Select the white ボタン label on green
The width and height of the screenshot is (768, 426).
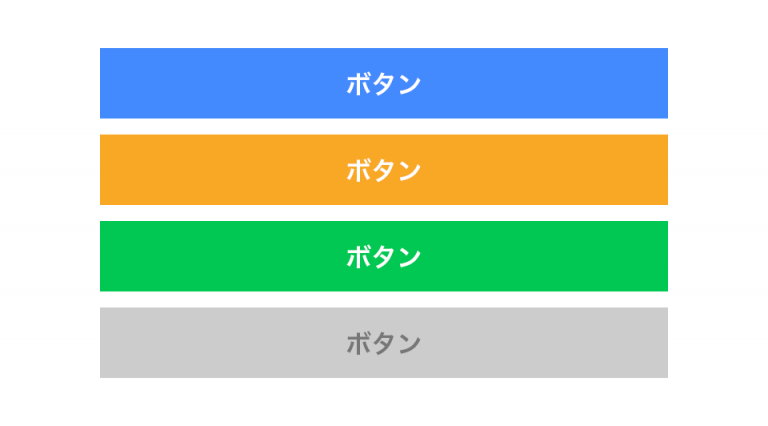click(x=383, y=256)
